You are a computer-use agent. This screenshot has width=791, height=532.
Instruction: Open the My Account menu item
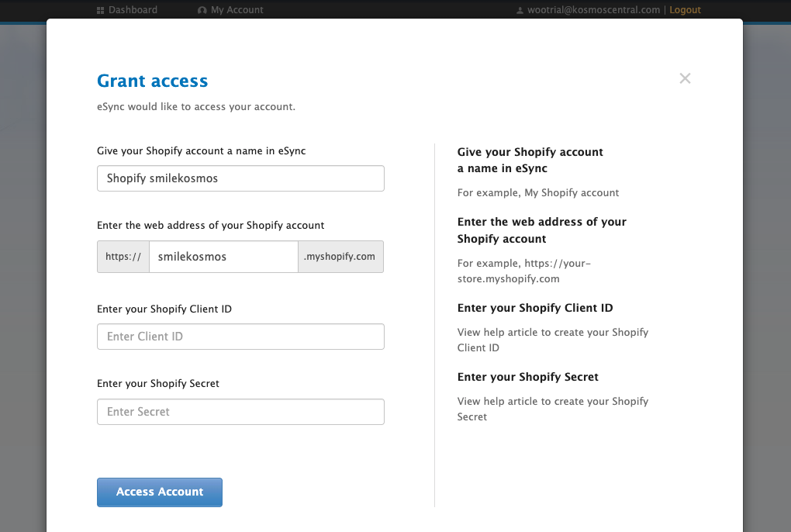click(x=237, y=10)
